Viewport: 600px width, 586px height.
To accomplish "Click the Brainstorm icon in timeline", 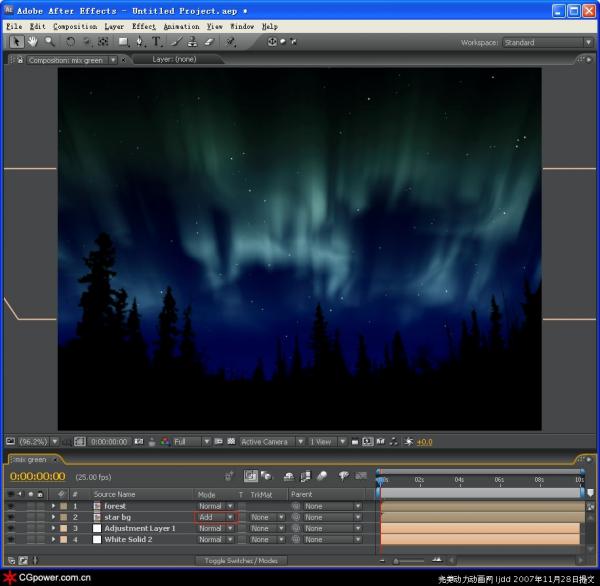I will 343,476.
